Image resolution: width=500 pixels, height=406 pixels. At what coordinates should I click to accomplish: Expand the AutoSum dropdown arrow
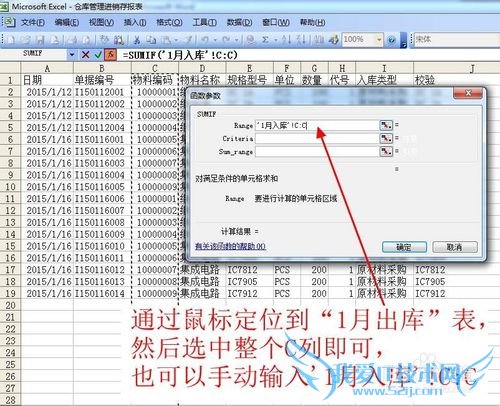276,40
